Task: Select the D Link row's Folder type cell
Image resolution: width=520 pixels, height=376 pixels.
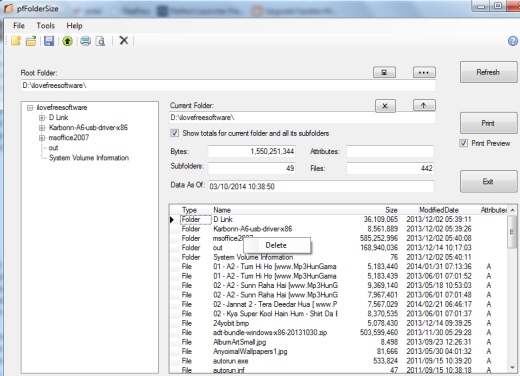Action: (x=195, y=220)
